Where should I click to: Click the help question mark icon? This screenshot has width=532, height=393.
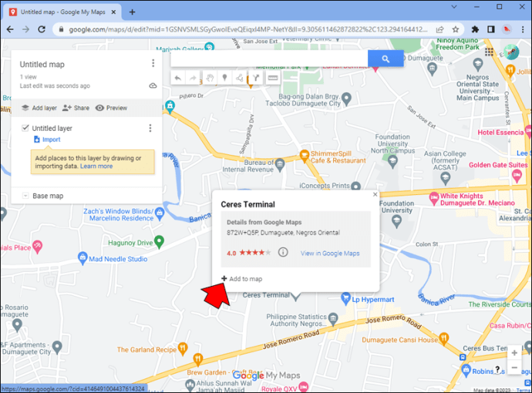click(x=497, y=369)
